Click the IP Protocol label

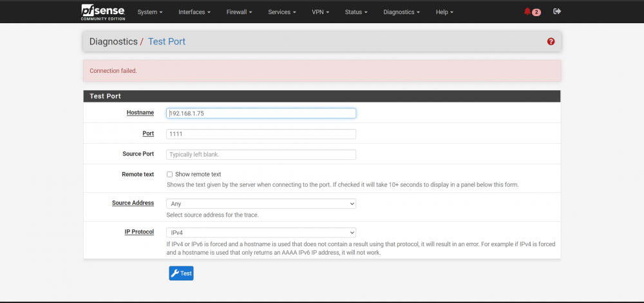(x=139, y=232)
